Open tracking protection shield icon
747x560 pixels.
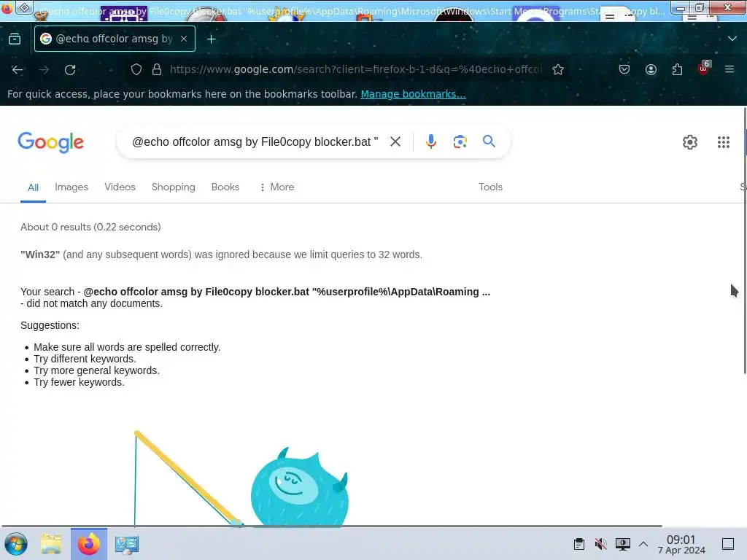[x=136, y=69]
